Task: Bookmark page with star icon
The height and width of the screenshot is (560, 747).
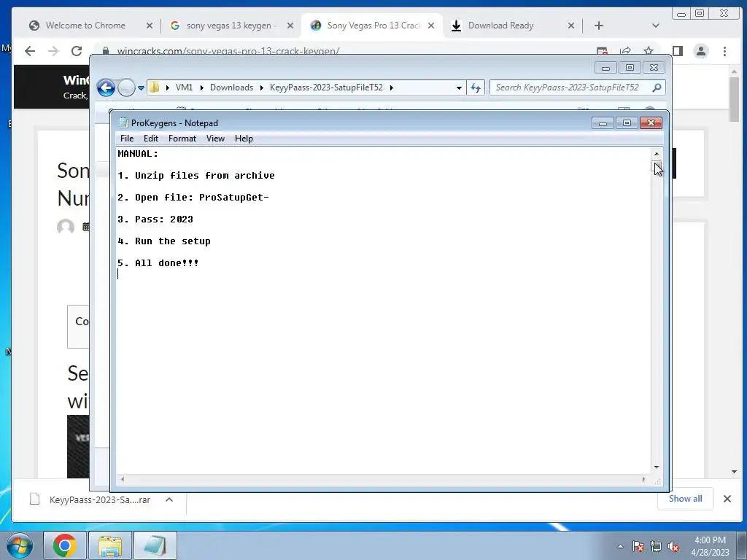Action: click(648, 51)
